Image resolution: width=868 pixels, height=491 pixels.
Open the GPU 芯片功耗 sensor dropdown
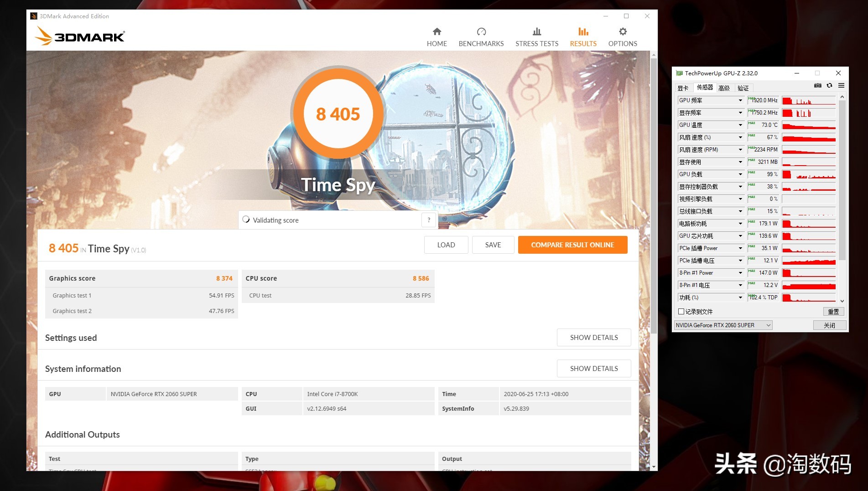point(740,236)
